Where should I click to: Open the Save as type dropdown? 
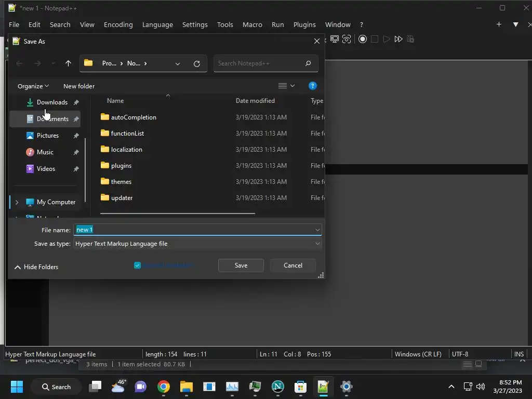pyautogui.click(x=197, y=244)
